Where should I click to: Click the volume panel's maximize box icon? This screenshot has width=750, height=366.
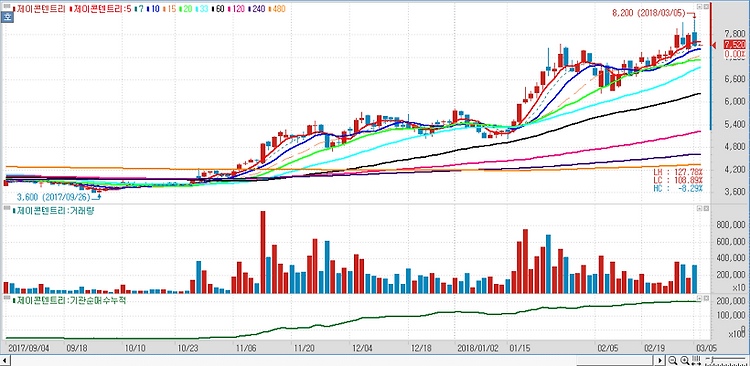pyautogui.click(x=705, y=209)
